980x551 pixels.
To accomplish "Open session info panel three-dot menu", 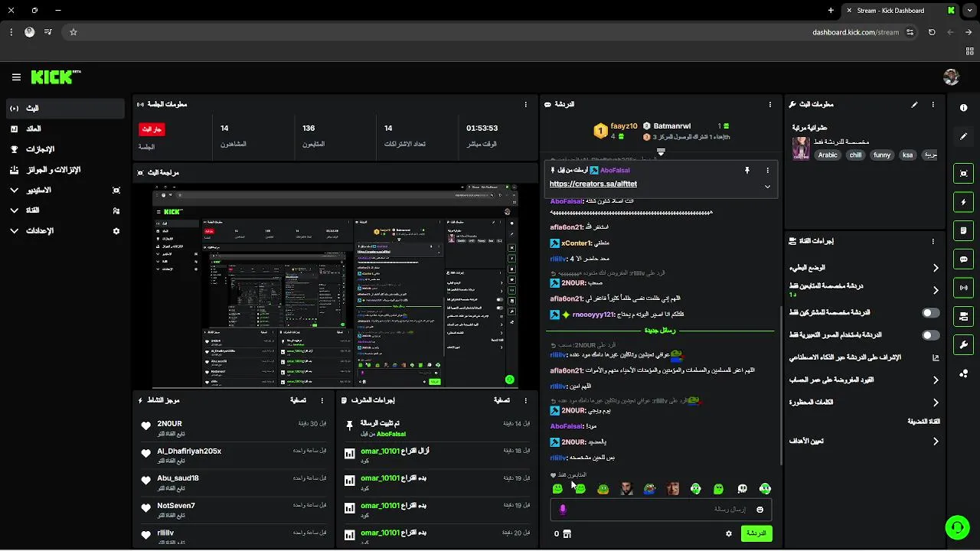I will (525, 104).
